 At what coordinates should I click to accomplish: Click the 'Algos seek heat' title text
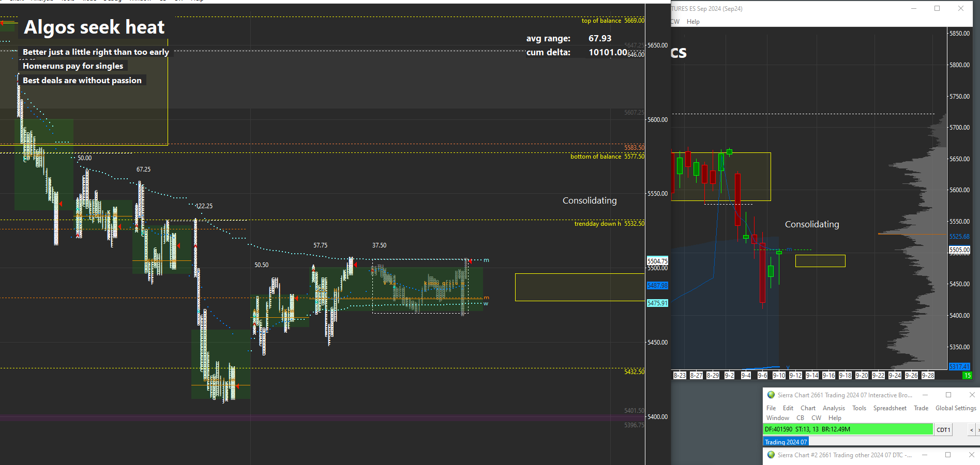click(94, 27)
